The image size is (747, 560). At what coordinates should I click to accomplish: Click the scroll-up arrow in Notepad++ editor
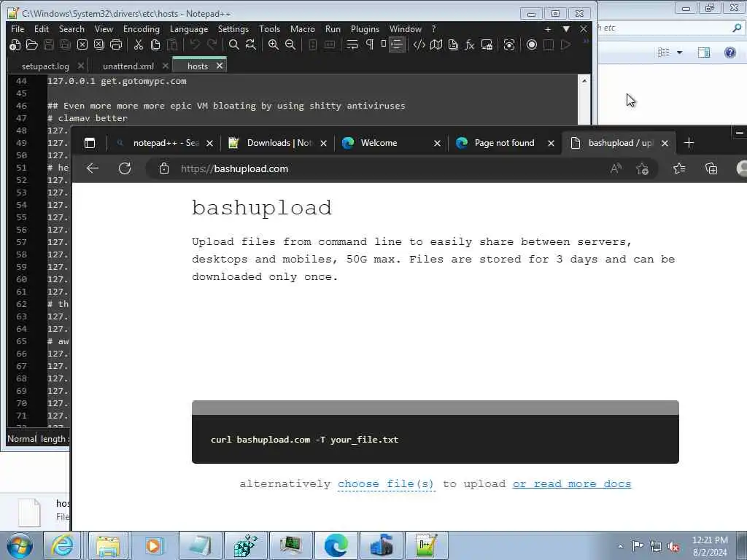pos(584,80)
